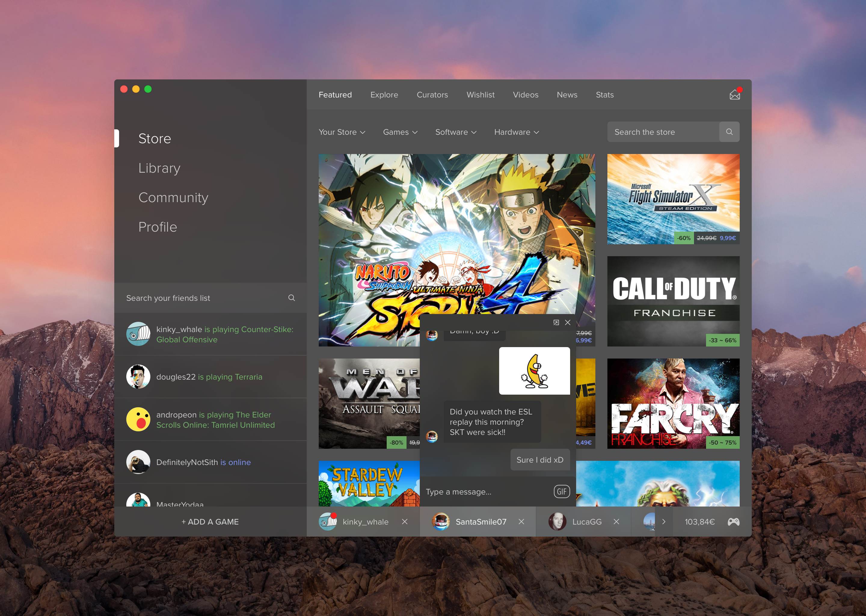Viewport: 866px width, 616px height.
Task: Select 'is playing Terraria' status text
Action: point(230,377)
